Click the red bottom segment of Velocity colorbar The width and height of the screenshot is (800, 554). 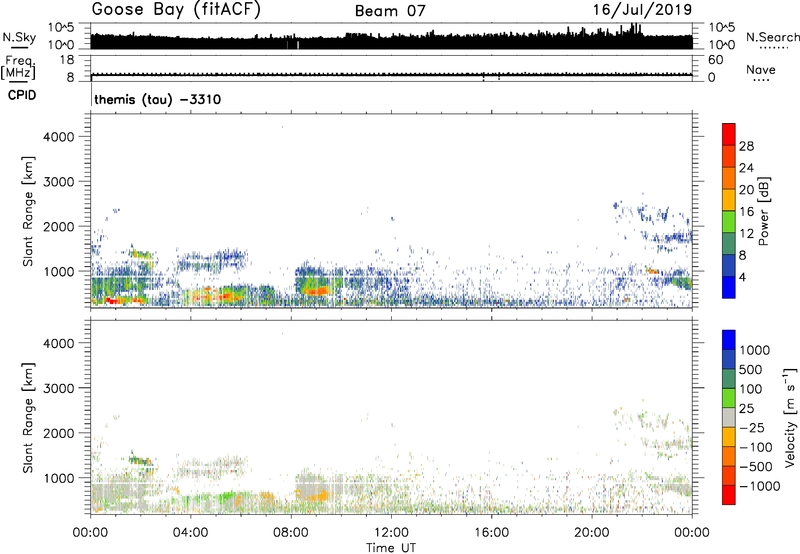click(729, 495)
